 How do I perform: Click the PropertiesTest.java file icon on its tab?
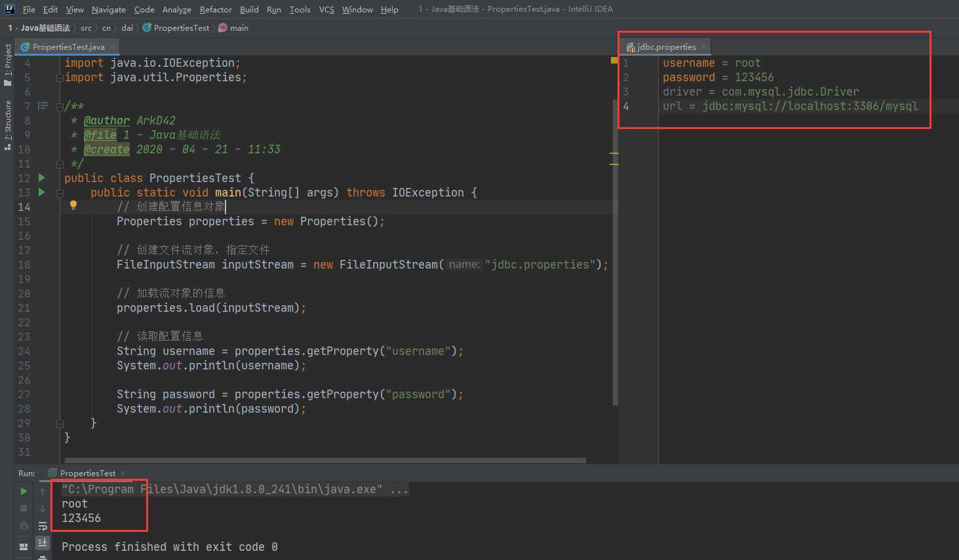tap(25, 47)
